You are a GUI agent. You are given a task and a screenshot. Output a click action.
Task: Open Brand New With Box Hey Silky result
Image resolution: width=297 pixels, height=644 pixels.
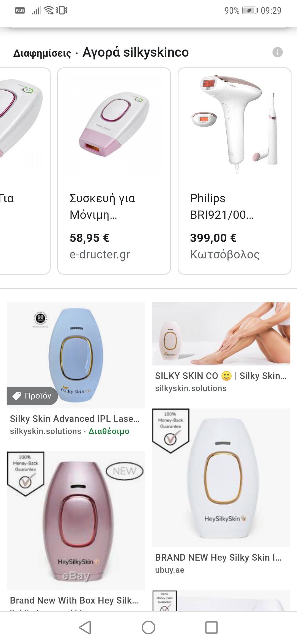tap(74, 600)
